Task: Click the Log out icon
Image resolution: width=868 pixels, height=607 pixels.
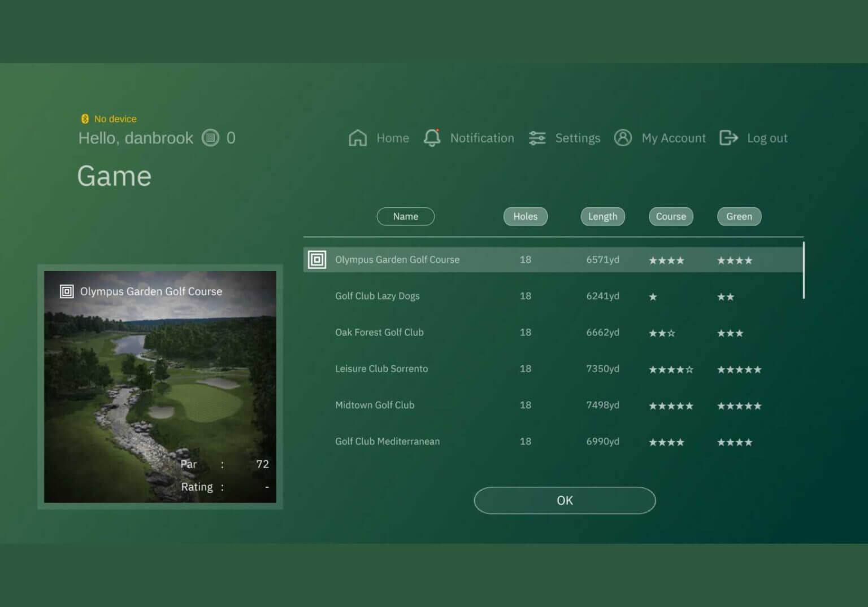Action: point(728,138)
